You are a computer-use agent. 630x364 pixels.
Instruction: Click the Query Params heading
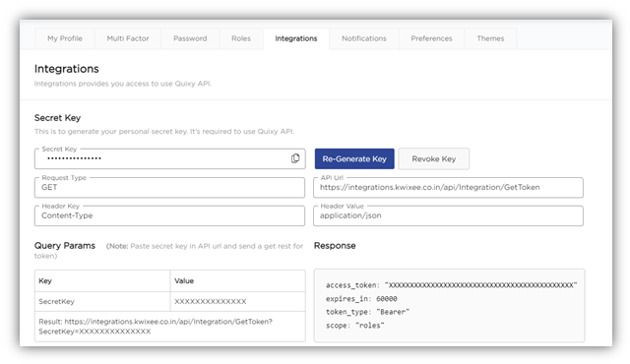65,246
